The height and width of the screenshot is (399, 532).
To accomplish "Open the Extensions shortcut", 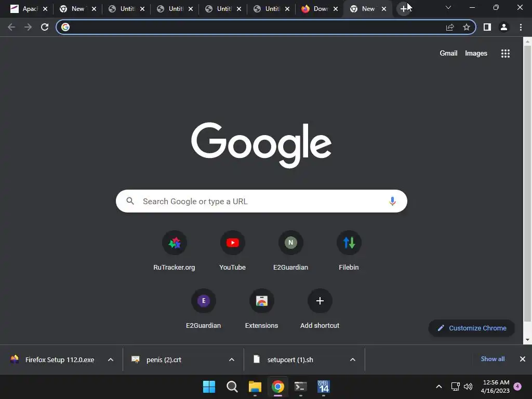I will [x=262, y=309].
